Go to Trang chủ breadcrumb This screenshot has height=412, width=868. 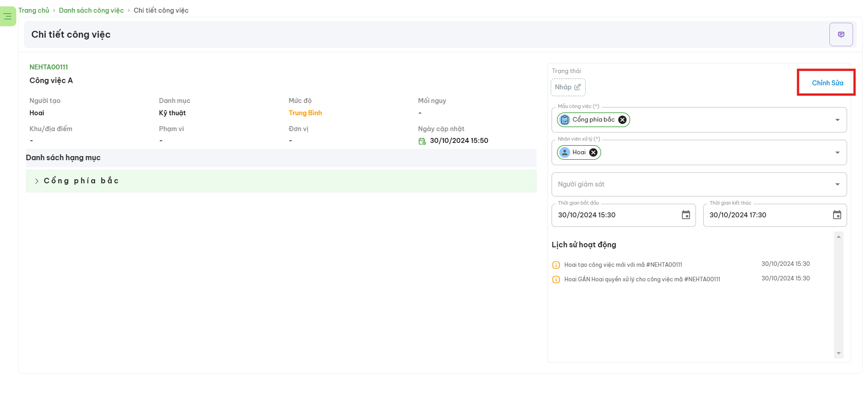[34, 10]
